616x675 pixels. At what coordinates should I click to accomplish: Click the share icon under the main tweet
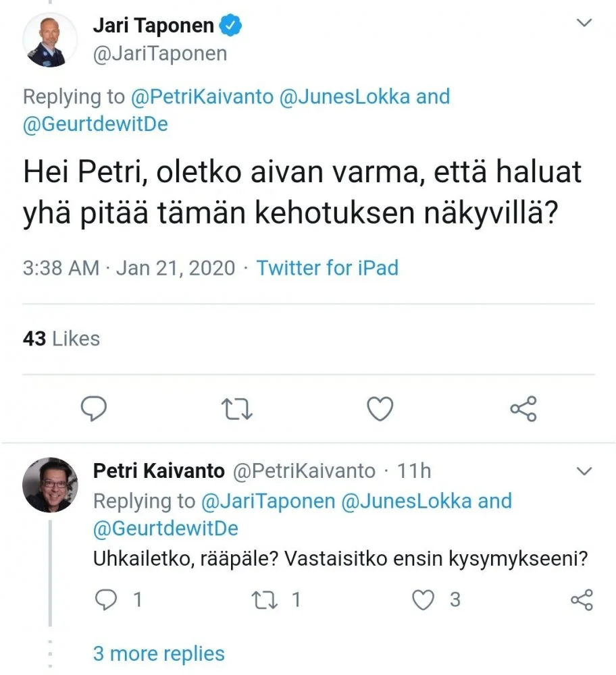(x=523, y=408)
